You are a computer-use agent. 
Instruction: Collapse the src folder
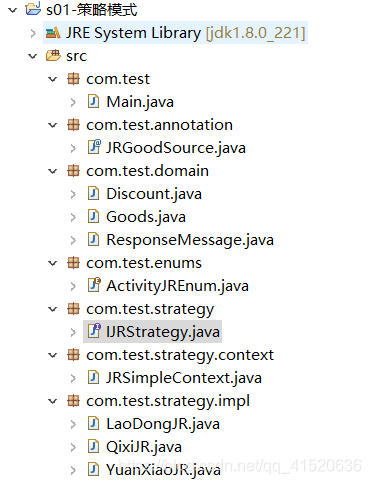click(x=33, y=56)
